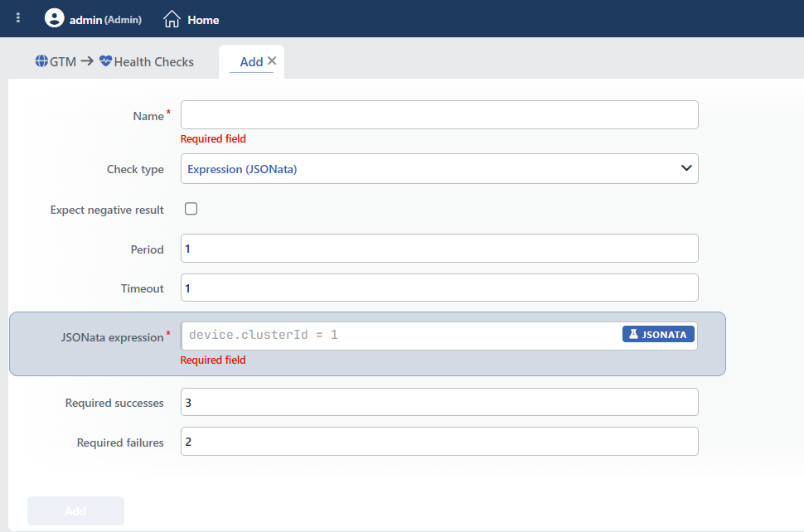The image size is (804, 532).
Task: Click the Timeout label
Action: [x=143, y=289]
